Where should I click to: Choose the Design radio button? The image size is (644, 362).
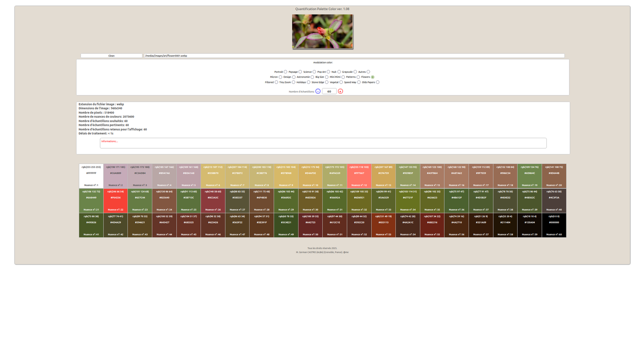294,77
